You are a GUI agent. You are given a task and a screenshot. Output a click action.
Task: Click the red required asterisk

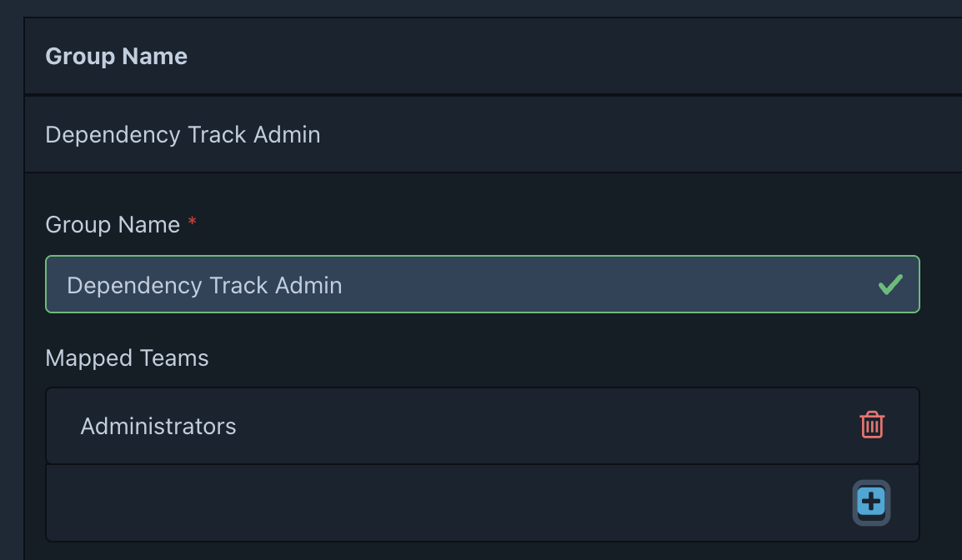coord(193,222)
